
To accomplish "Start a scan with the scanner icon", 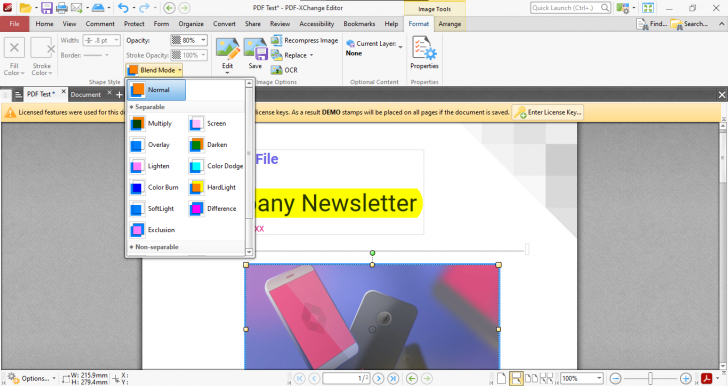I will tap(98, 7).
